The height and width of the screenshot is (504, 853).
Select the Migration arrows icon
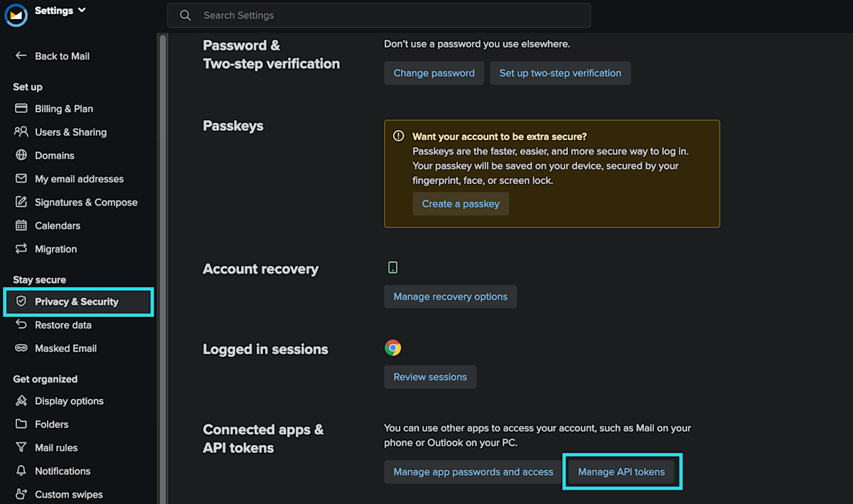pos(21,250)
